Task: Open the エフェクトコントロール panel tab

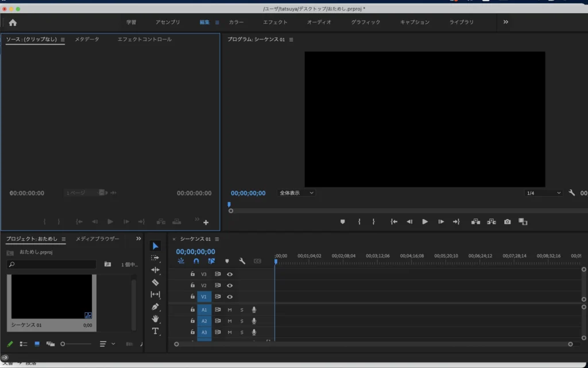Action: 144,40
